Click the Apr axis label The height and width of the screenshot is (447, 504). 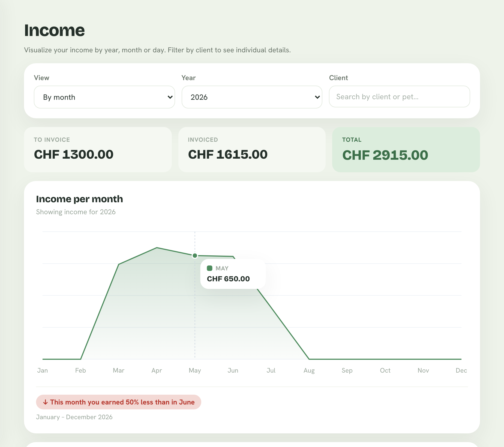[157, 370]
